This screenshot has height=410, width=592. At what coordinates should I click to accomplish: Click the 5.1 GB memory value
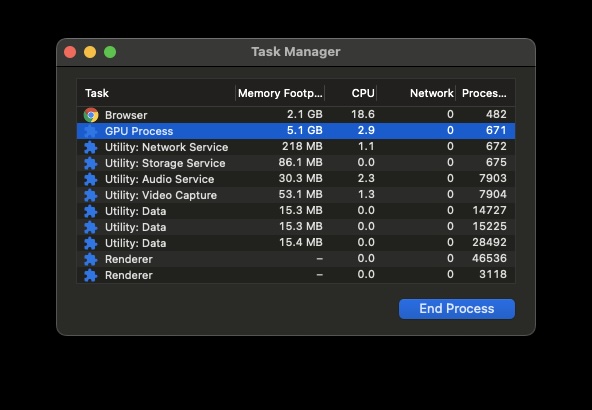(x=305, y=130)
